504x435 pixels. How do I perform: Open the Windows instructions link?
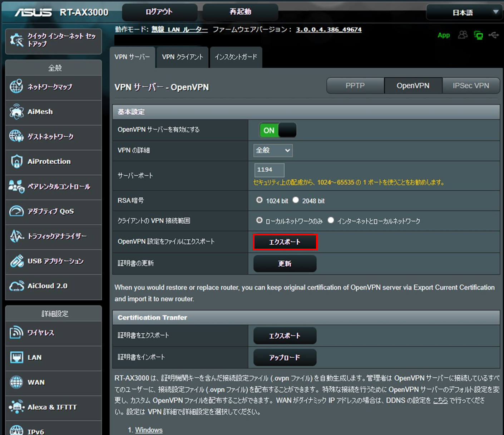(x=149, y=430)
